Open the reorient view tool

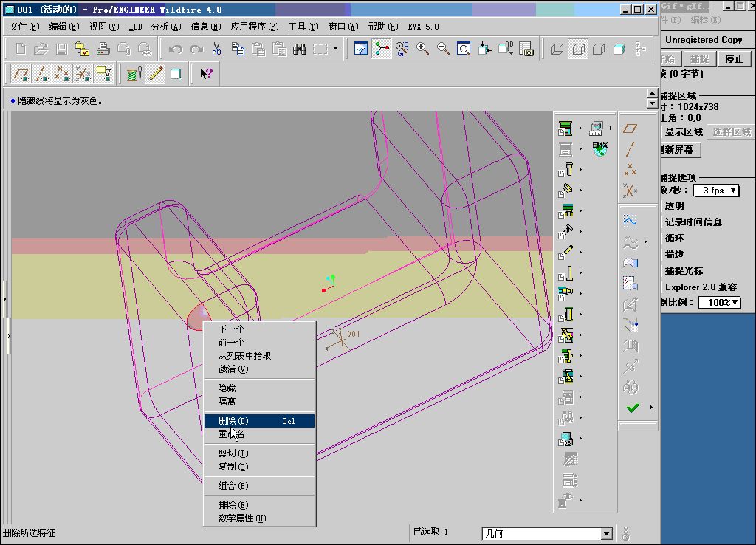(484, 49)
